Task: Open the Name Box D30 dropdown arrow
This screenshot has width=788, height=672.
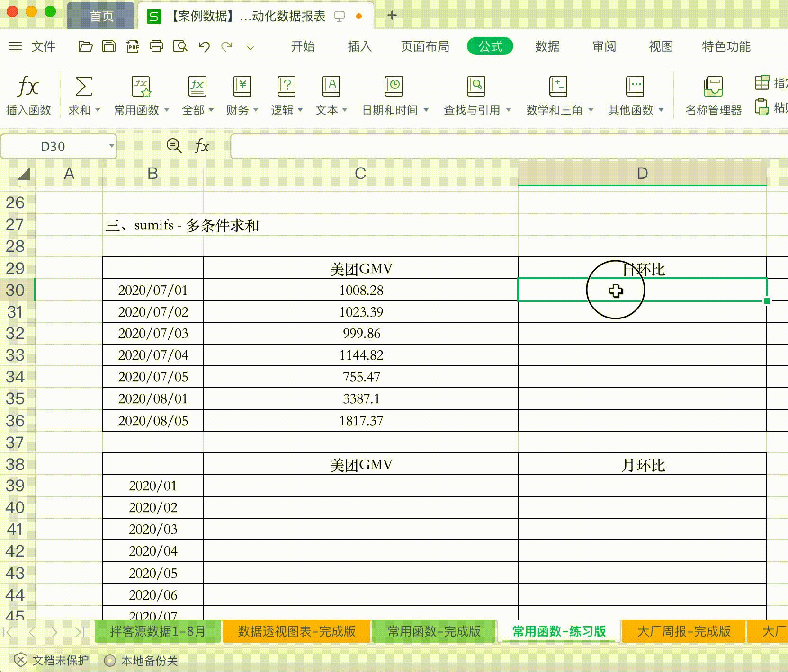Action: 111,146
